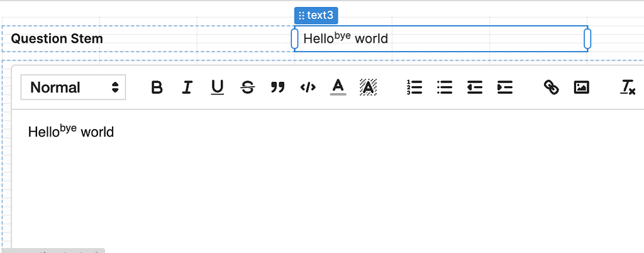The width and height of the screenshot is (644, 253).
Task: Insert an image into the editor
Action: (581, 87)
